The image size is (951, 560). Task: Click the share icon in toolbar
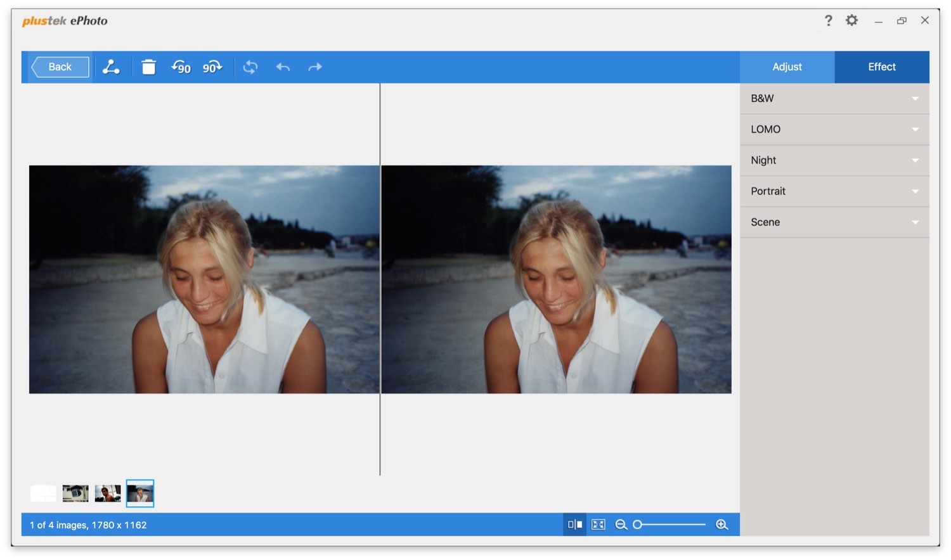click(111, 67)
